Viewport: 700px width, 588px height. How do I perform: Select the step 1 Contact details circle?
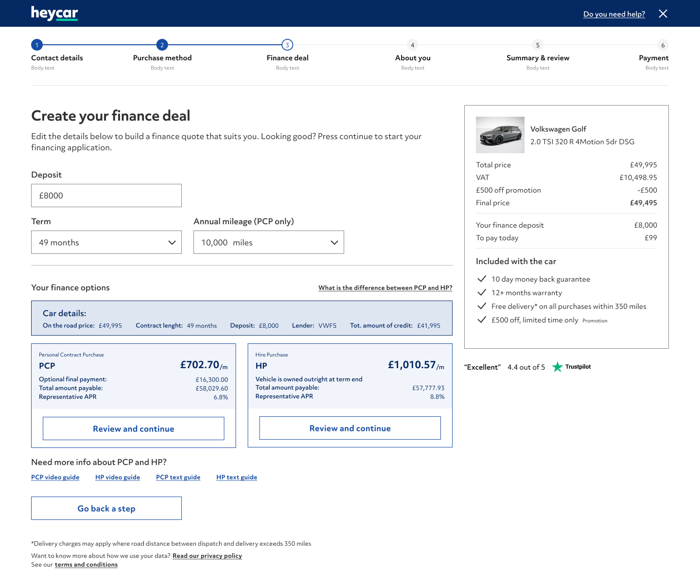click(37, 45)
